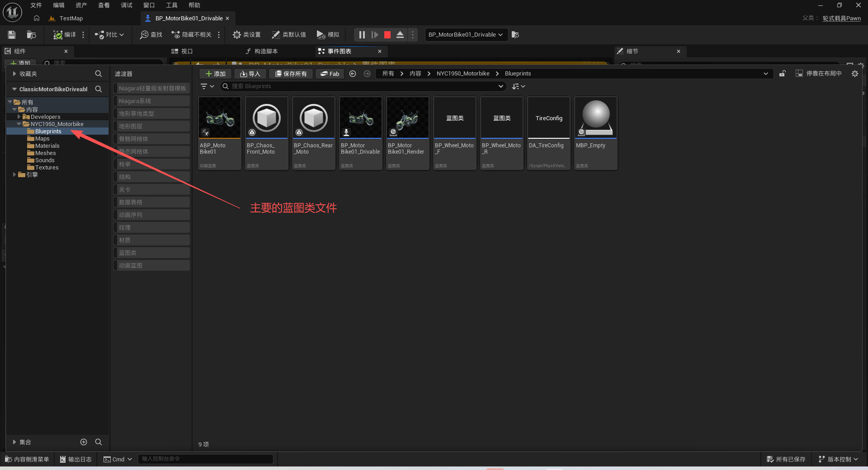Click the save blueprint disk icon

pyautogui.click(x=12, y=35)
